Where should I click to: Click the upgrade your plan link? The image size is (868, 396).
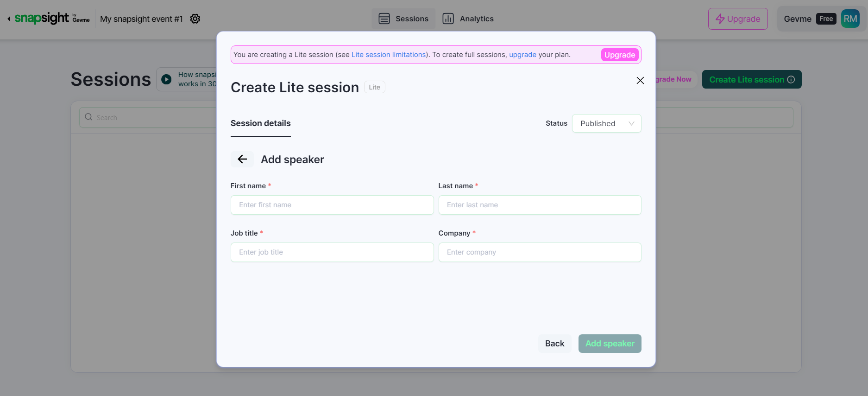522,55
